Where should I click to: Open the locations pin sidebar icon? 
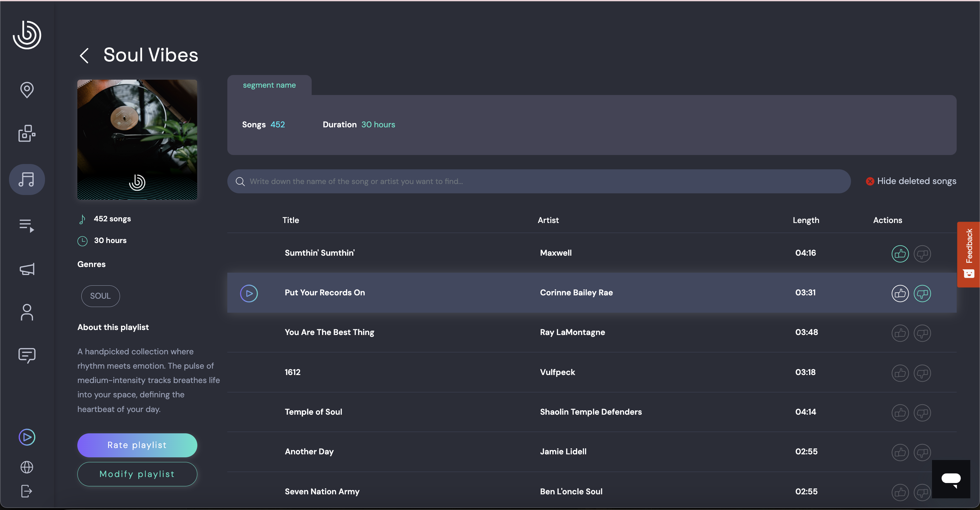click(27, 90)
